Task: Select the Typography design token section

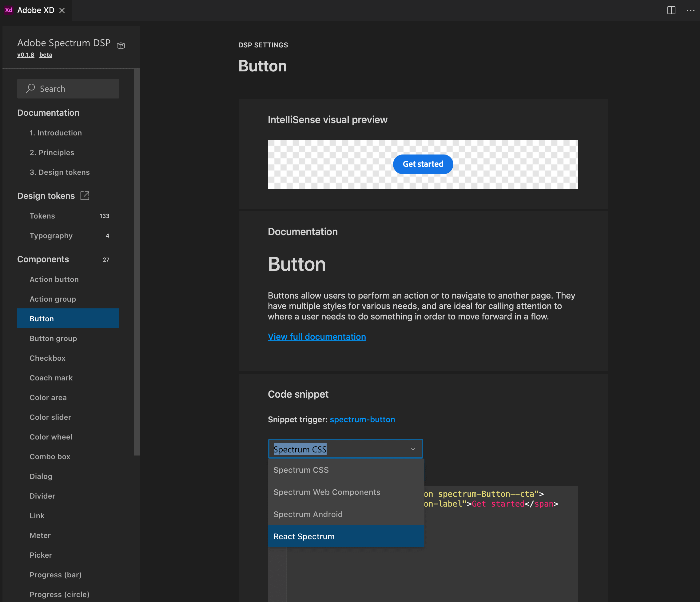Action: 51,235
